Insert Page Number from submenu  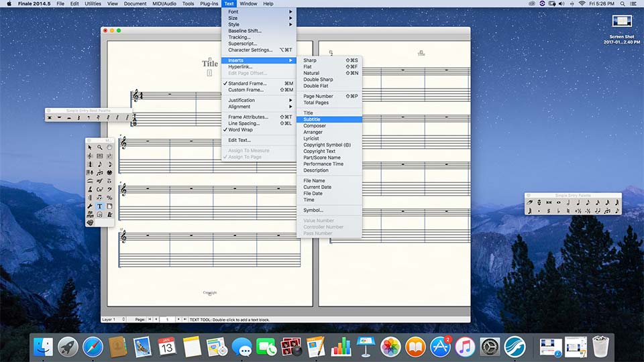tap(329, 97)
